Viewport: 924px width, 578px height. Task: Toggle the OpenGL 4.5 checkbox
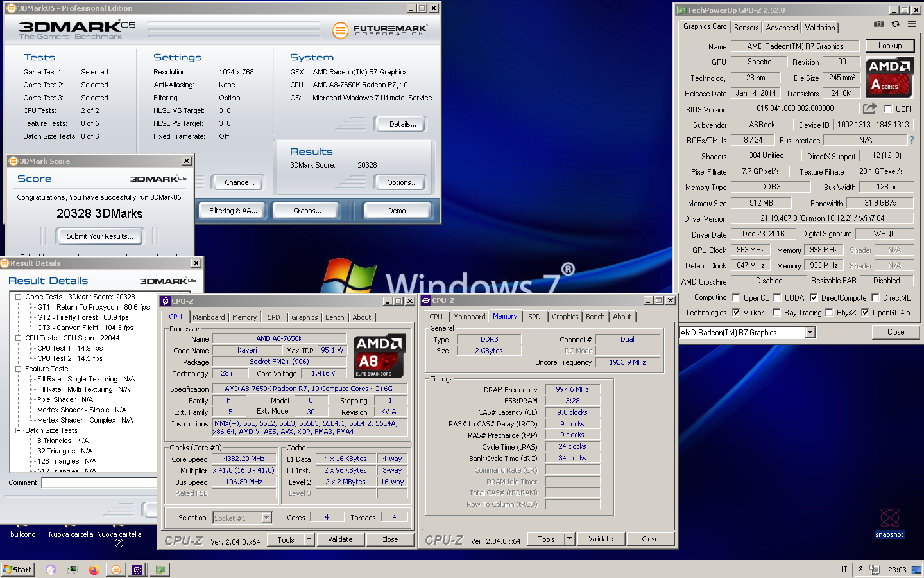(865, 313)
